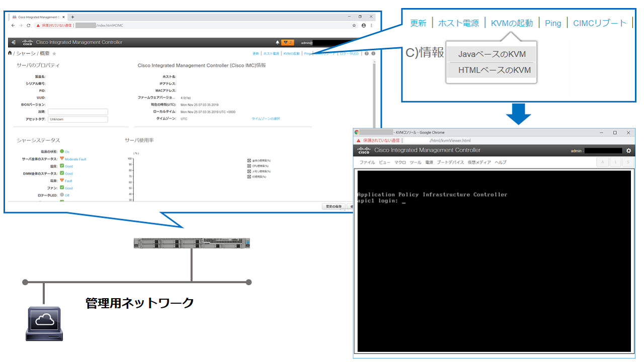Viewport: 644px width, 362px height.
Task: Click the not-secure warning icon in CIMC address bar
Action: [38, 25]
